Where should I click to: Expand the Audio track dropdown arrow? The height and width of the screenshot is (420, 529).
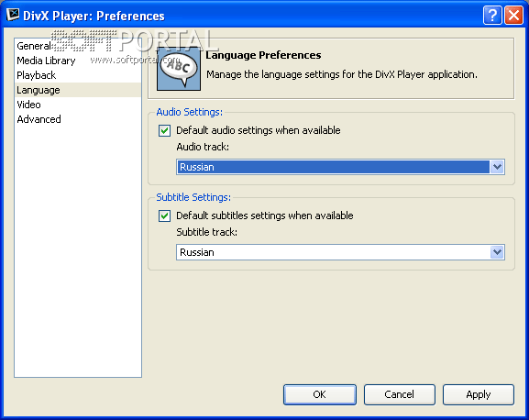(x=497, y=167)
